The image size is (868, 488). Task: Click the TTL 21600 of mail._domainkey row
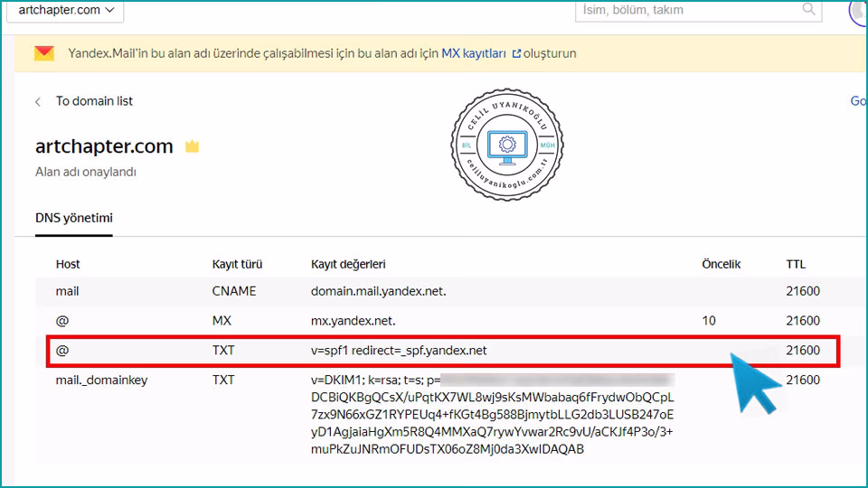pyautogui.click(x=803, y=380)
